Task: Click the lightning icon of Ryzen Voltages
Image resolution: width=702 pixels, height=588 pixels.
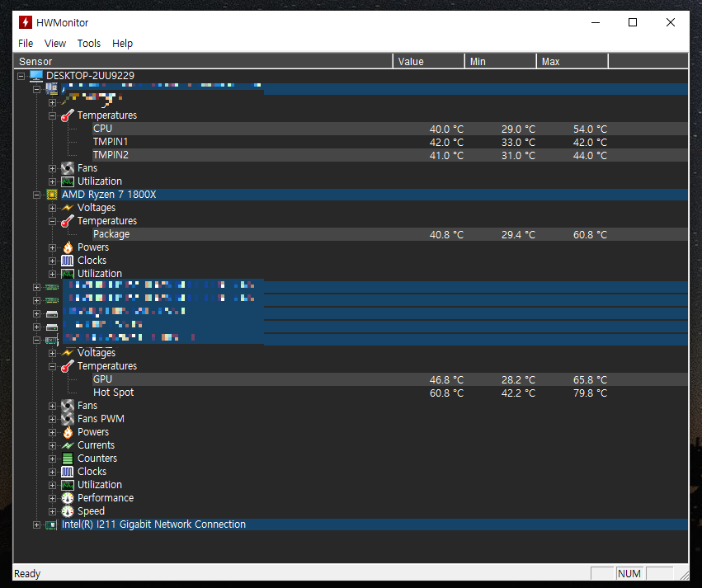Action: [67, 208]
